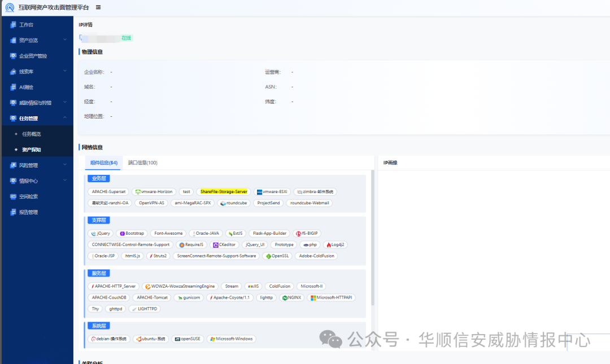
Task: Click the 系统层 section label
Action: coord(99,326)
